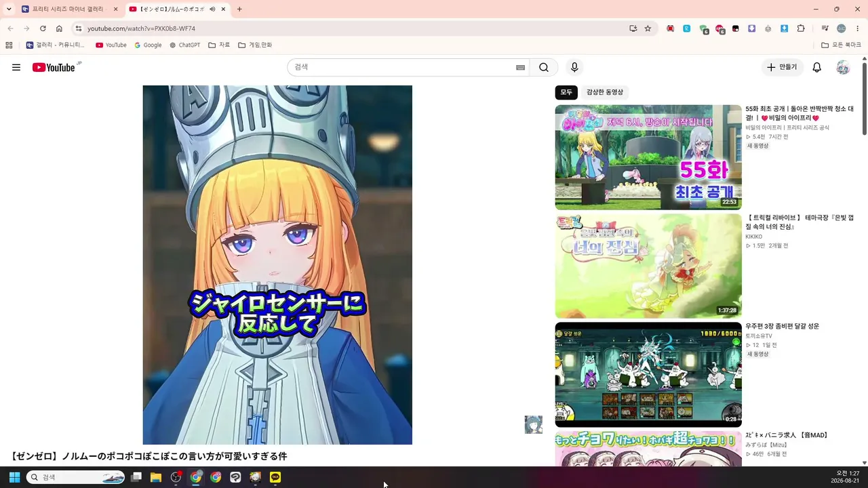Open the apps grid in bookmarks bar

[x=9, y=45]
